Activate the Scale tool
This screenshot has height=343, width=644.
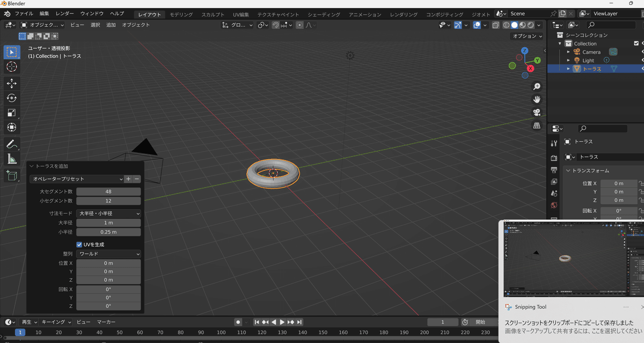(x=12, y=113)
